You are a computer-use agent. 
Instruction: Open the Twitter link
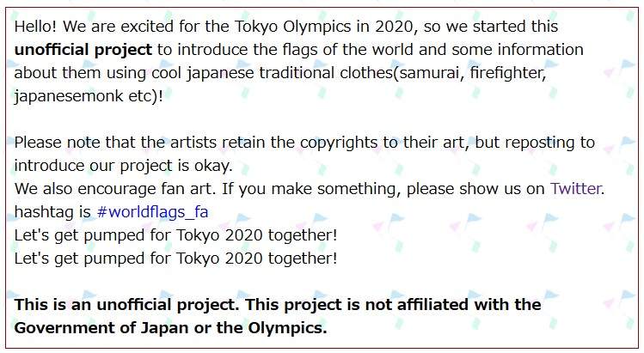tap(576, 189)
